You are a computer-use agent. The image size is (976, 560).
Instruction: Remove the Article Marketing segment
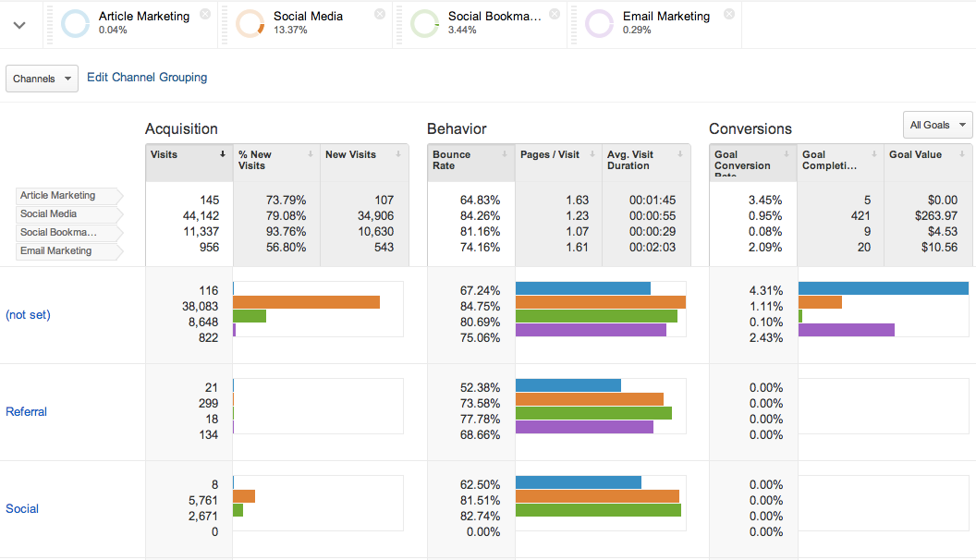(x=204, y=14)
